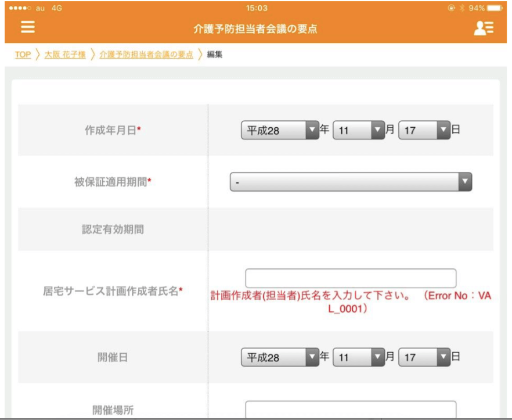Go to the TOP breadcrumb link

point(23,55)
